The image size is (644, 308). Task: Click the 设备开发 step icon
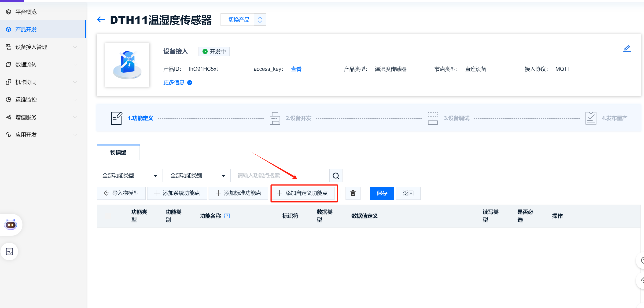coord(275,118)
